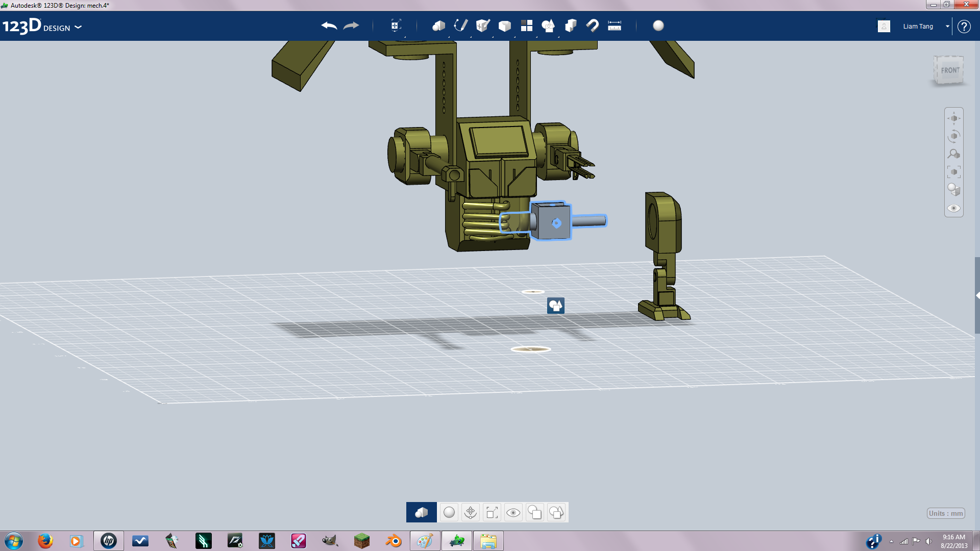The image size is (980, 551).
Task: Choose Scale tool in bottom context bar
Action: pyautogui.click(x=492, y=512)
